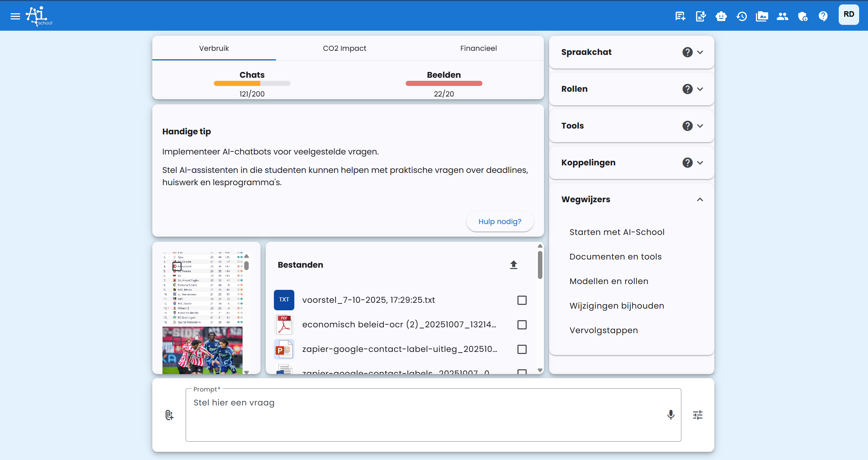Open the Starten met AI-School guide
This screenshot has width=868, height=460.
[617, 232]
